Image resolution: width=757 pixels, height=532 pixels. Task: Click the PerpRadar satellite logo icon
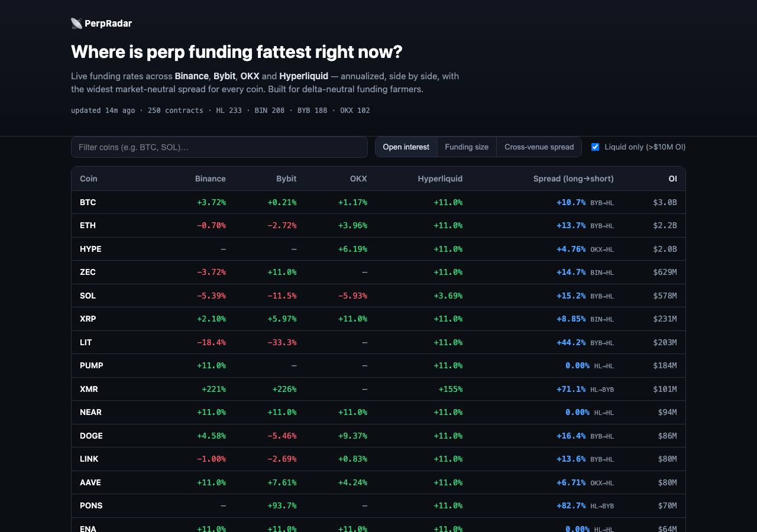[x=76, y=24]
